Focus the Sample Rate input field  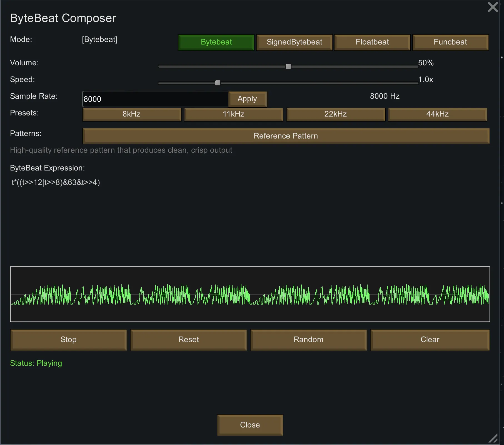tap(155, 99)
